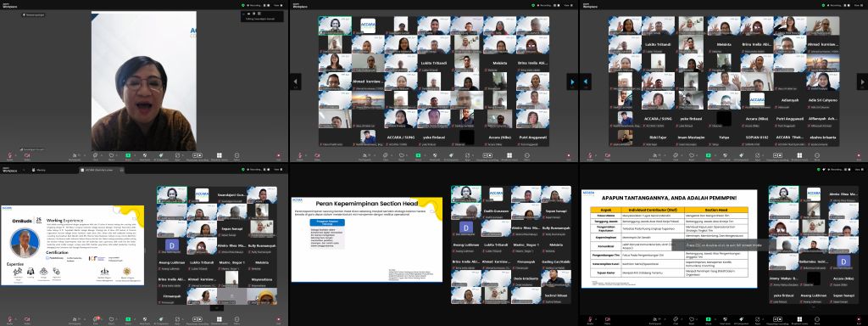Toggle Video in the top-right gallery window
The image size is (868, 326).
(x=606, y=156)
